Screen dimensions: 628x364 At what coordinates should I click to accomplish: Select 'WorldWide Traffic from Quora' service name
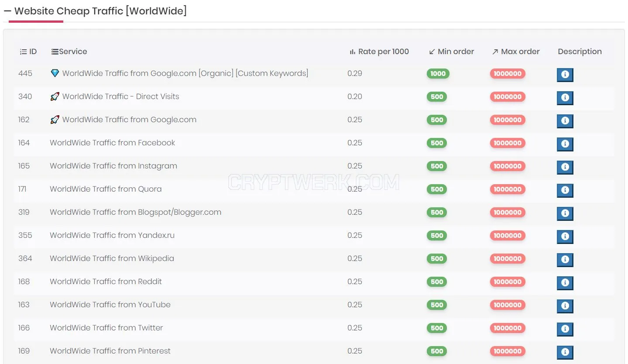tap(106, 189)
